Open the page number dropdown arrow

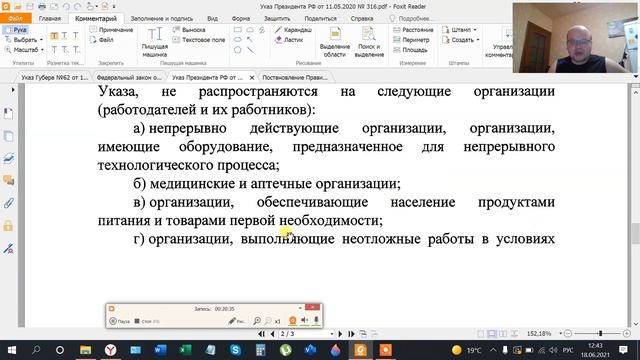[x=331, y=334]
